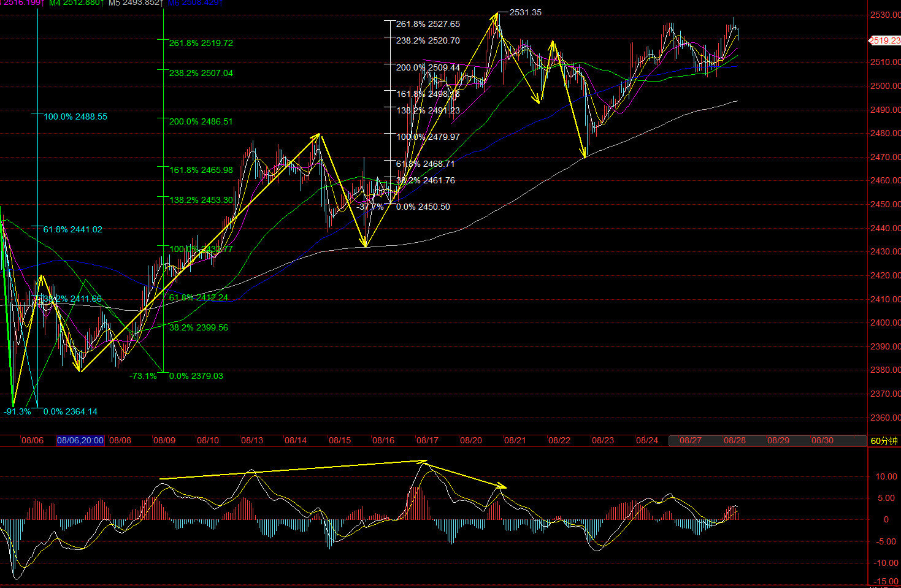Image resolution: width=901 pixels, height=588 pixels.
Task: Select green Fibonacci label 238.2% 2507.04
Action: coord(201,73)
